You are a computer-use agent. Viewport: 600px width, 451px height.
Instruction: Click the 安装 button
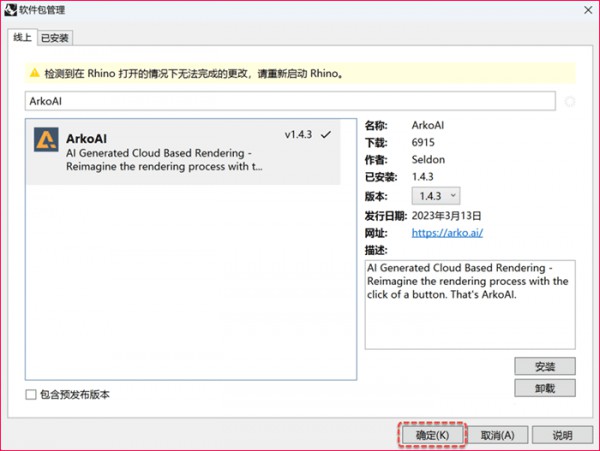[545, 366]
